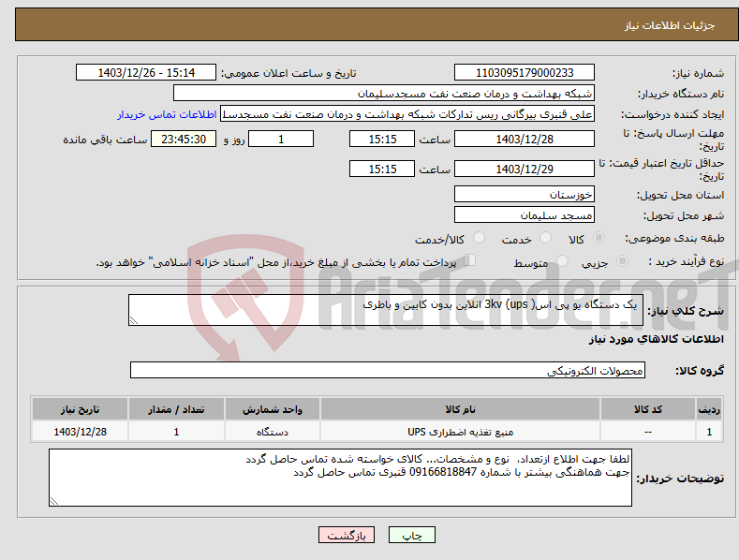Select the کالا radio button
739x560 pixels.
coord(599,238)
